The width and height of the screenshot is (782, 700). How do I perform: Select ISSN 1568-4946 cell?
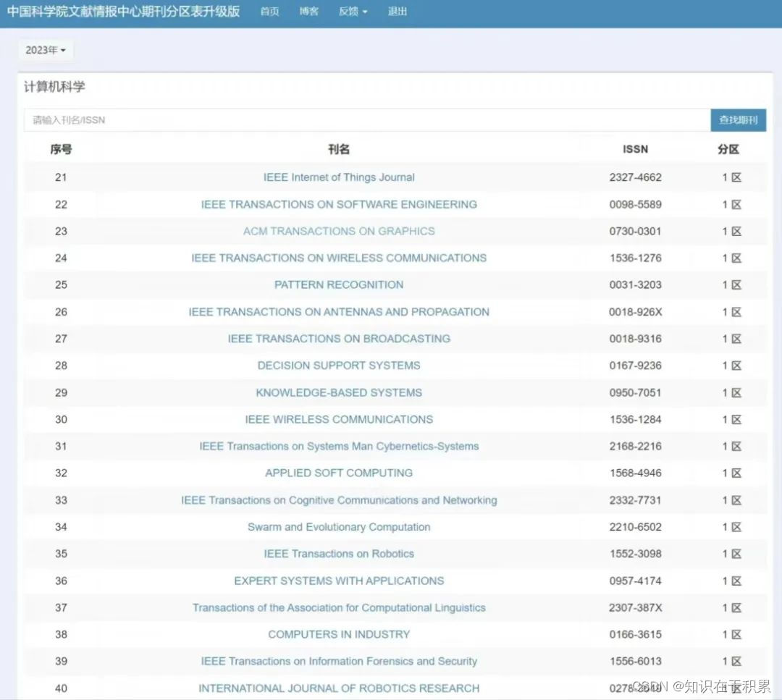pyautogui.click(x=636, y=473)
